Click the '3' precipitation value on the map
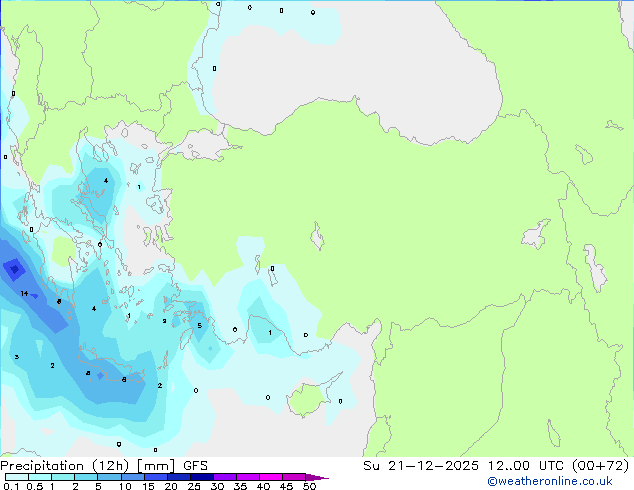 point(17,357)
